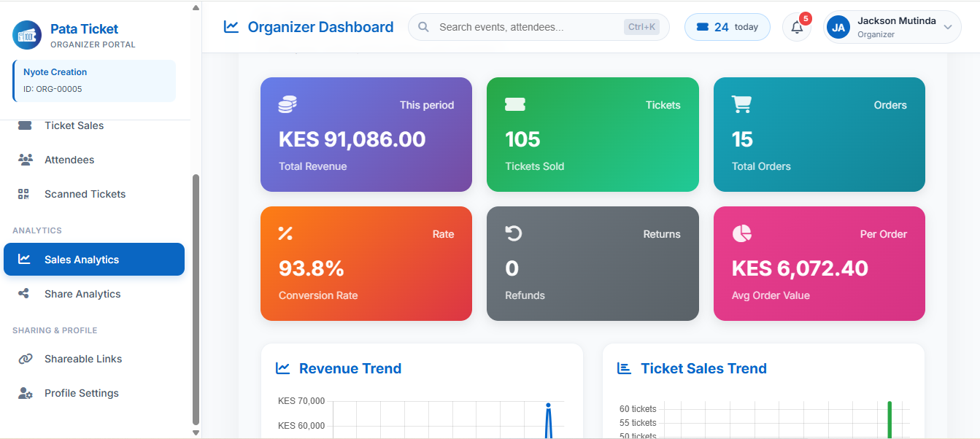This screenshot has height=439, width=980.
Task: Click the Attendees icon in the sidebar
Action: pyautogui.click(x=24, y=159)
